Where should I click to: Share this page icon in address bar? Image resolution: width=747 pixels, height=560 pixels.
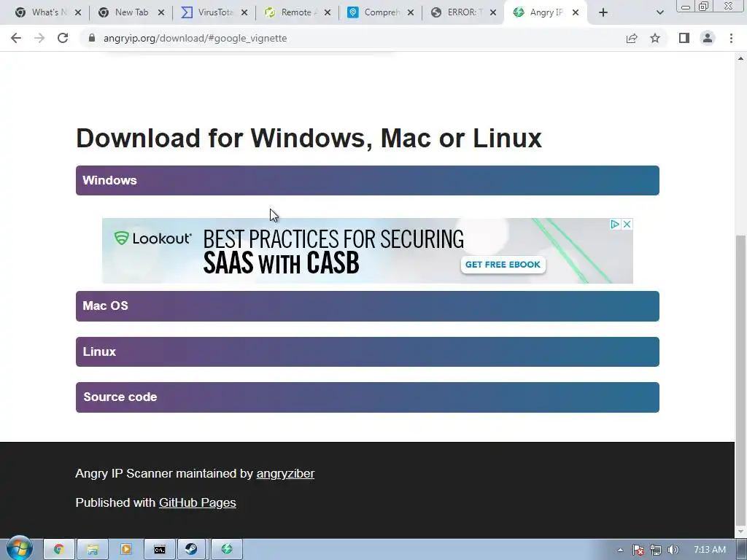tap(632, 38)
